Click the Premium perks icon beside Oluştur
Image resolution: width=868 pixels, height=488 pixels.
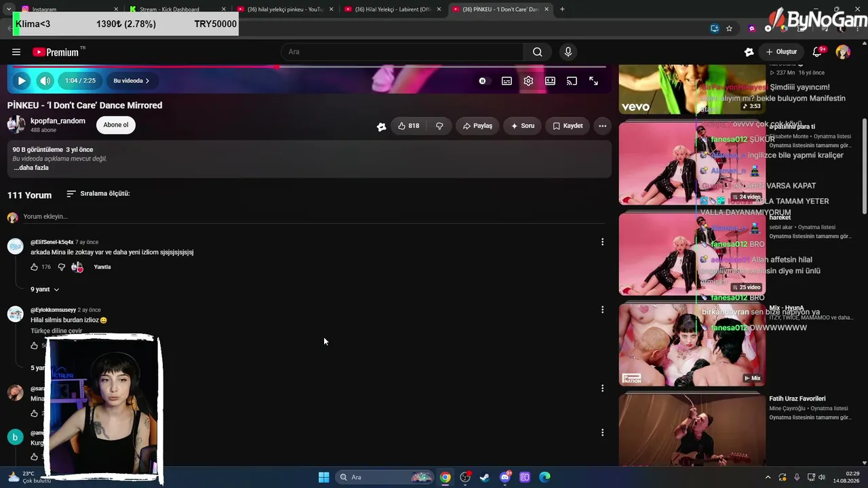pos(749,52)
